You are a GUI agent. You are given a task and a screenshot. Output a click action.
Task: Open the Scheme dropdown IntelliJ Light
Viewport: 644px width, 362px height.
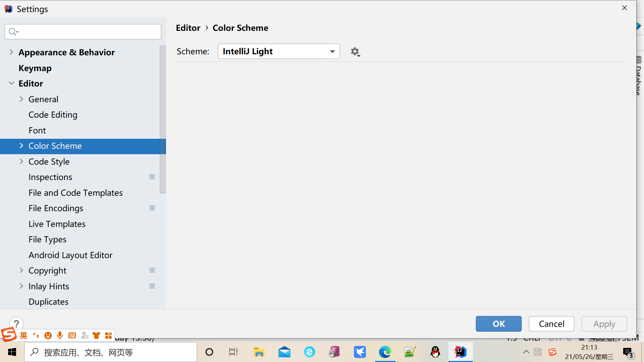[x=278, y=51]
